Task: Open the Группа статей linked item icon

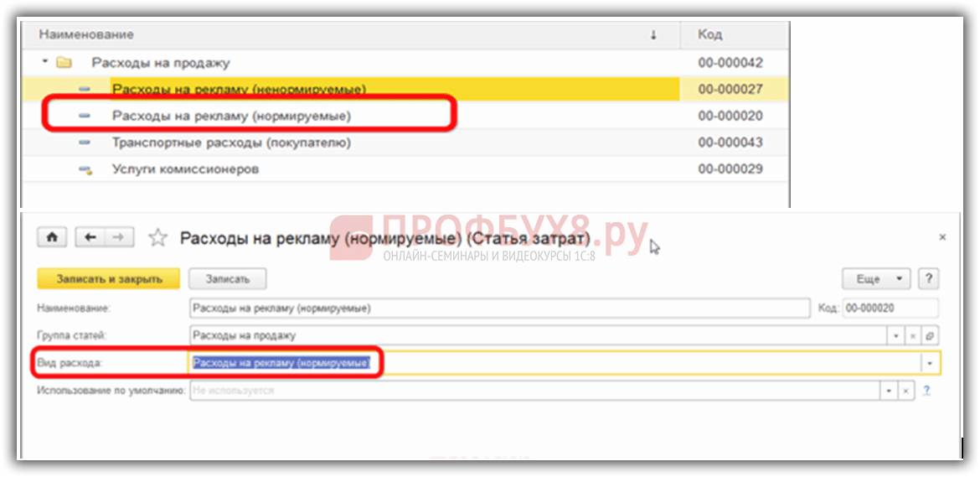Action: [930, 336]
